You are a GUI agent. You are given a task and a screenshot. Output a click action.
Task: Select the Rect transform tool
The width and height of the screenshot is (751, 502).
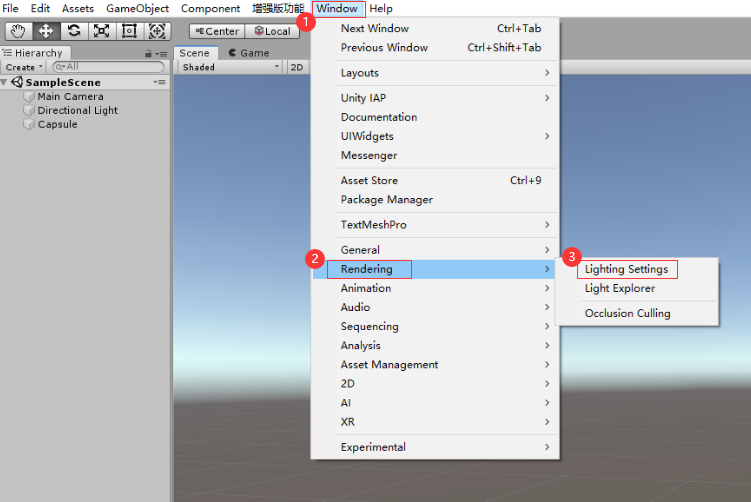[x=129, y=31]
